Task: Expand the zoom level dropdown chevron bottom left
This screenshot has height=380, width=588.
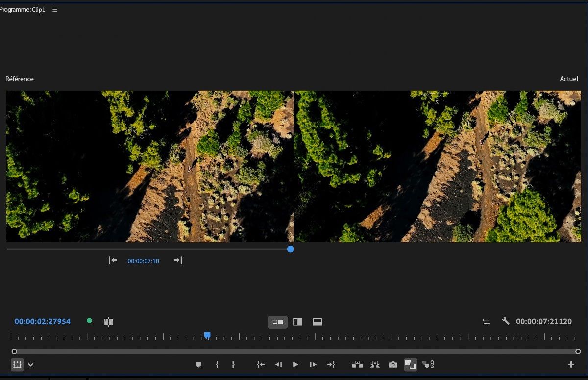Action: click(x=29, y=365)
